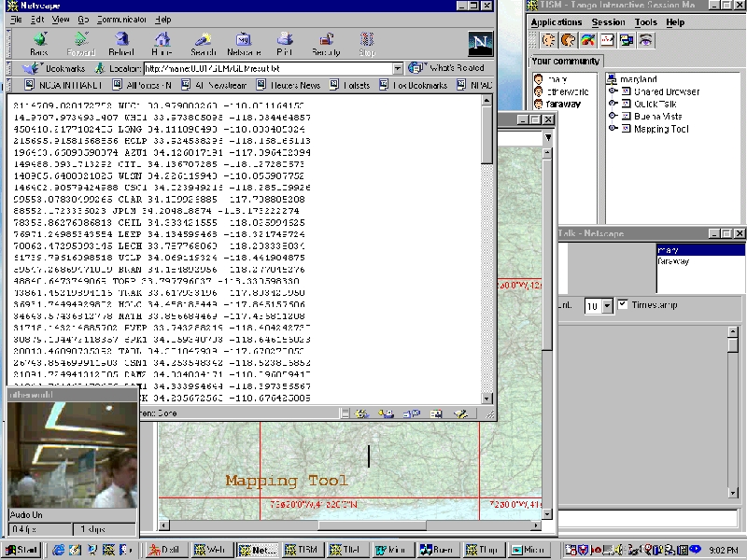Screen dimensions: 747x560
Task: Click Internet Explorer quick launch icon
Action: click(59, 550)
